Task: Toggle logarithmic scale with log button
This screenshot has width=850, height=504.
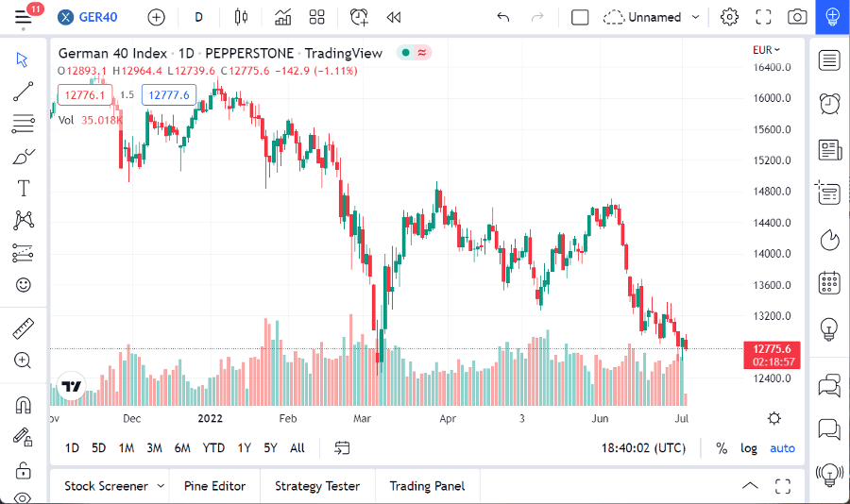Action: pos(749,448)
